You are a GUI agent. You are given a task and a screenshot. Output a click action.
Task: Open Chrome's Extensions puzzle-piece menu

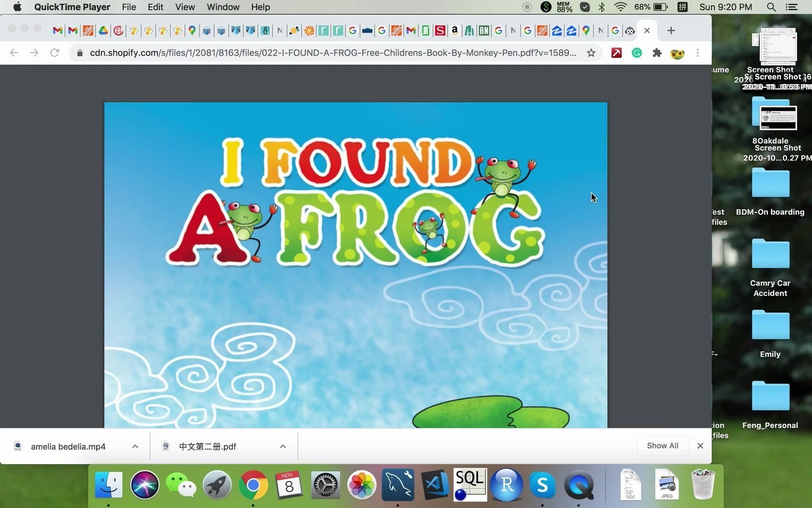tap(657, 53)
